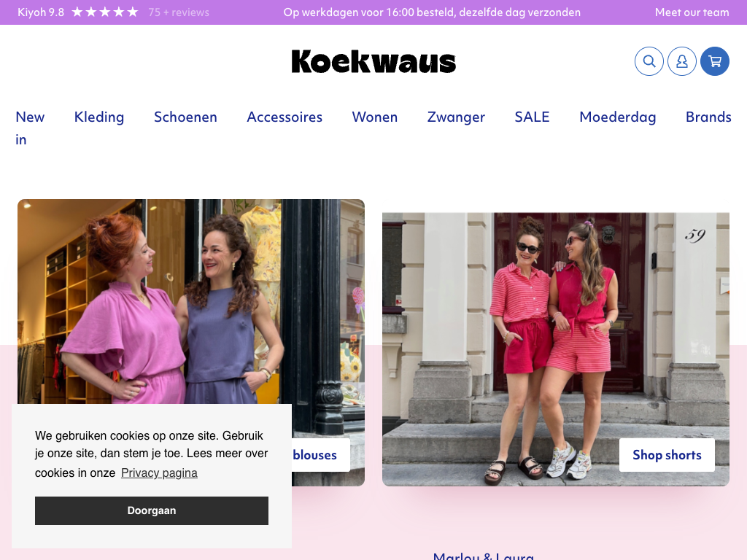Click the Shop shorts button
Screen dimensions: 747x560
pos(667,455)
